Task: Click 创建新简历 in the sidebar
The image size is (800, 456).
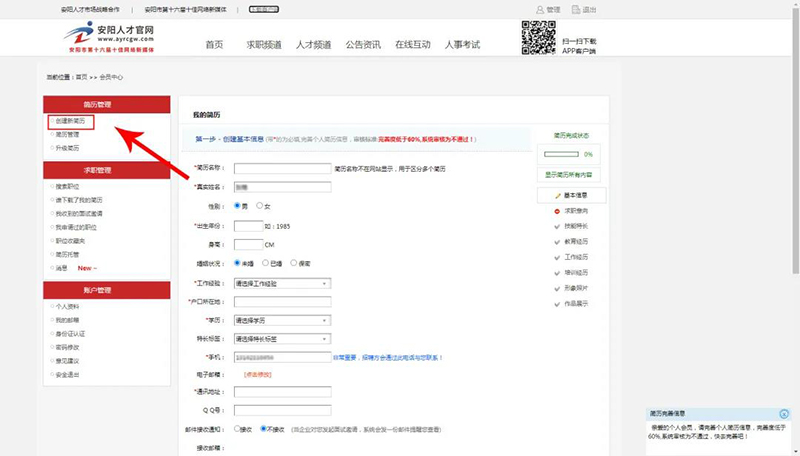Action: point(70,121)
